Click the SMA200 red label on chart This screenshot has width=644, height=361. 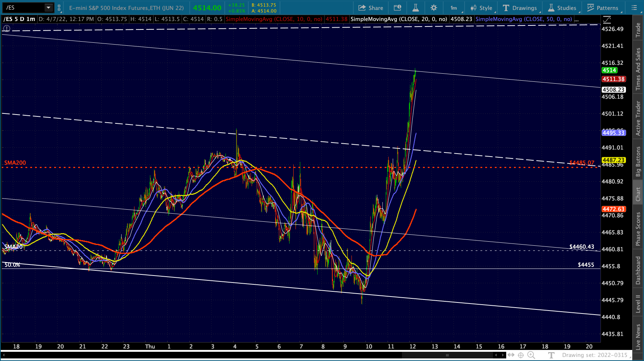pos(15,163)
